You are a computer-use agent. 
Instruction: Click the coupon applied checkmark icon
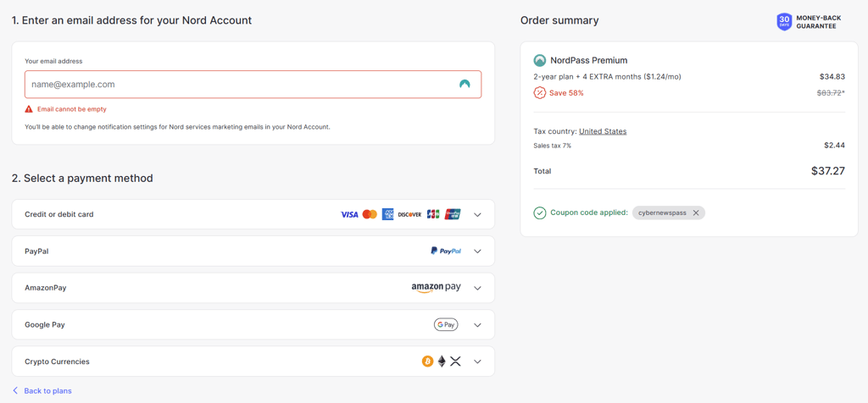pos(540,213)
